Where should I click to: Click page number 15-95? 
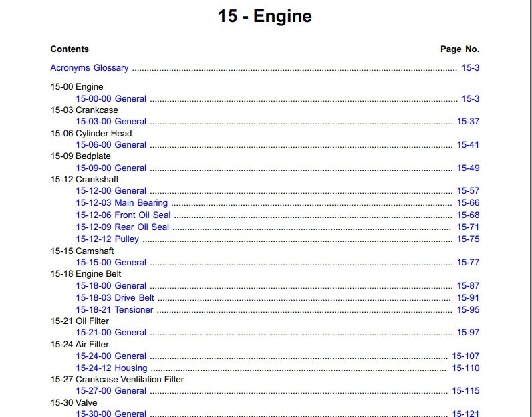(469, 310)
